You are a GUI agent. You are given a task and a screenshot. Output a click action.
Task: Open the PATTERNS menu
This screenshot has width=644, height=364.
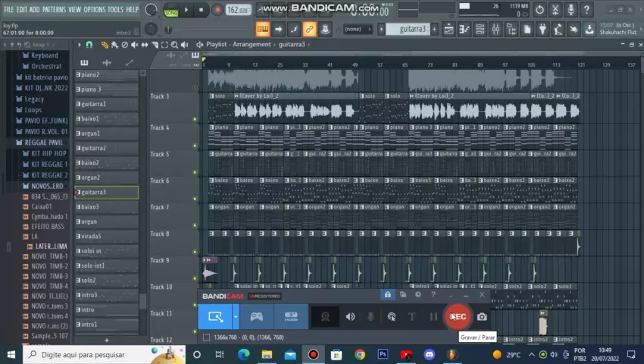(x=53, y=9)
